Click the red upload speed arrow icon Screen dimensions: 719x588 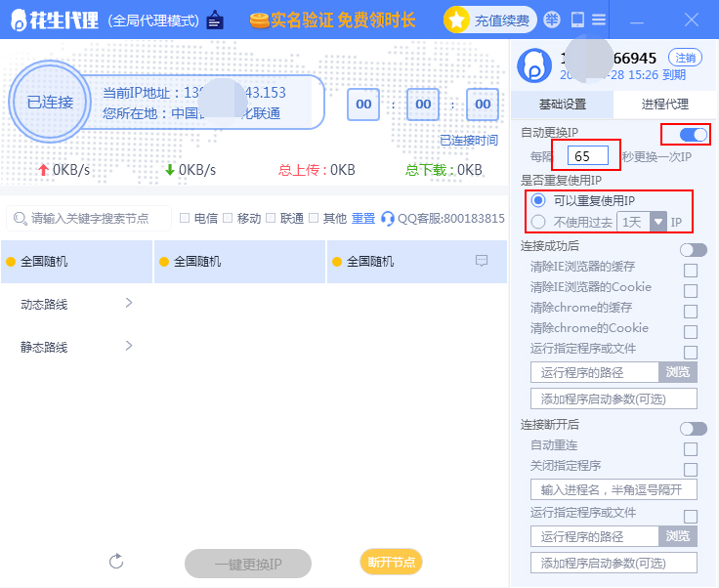[x=43, y=170]
